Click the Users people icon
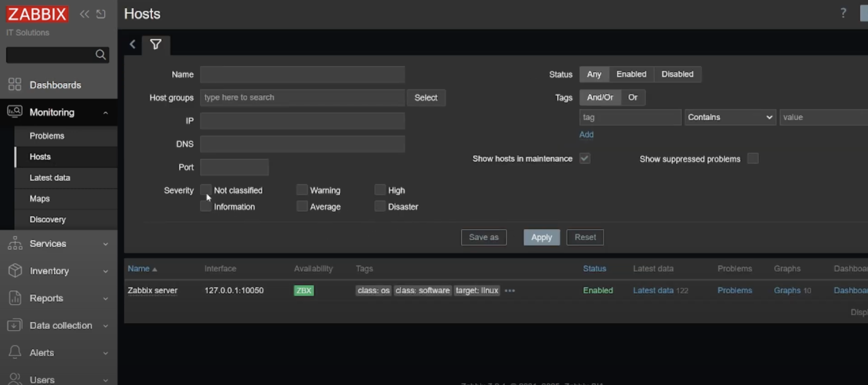This screenshot has height=385, width=868. pos(15,378)
